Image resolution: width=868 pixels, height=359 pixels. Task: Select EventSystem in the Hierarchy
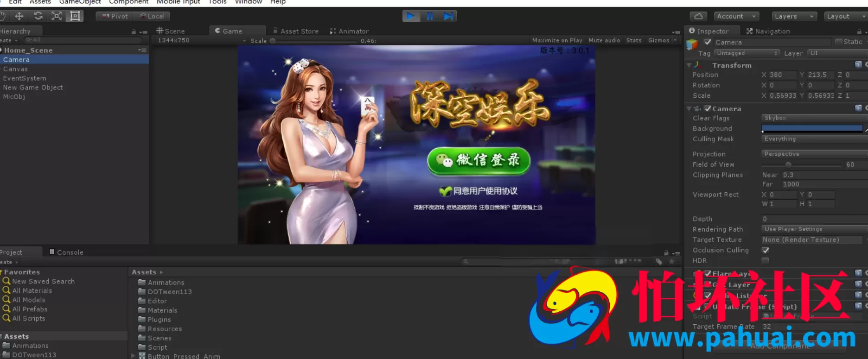tap(25, 78)
